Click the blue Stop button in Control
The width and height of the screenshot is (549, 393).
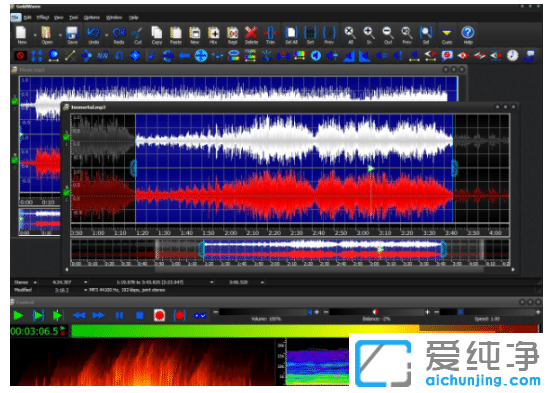(x=139, y=316)
